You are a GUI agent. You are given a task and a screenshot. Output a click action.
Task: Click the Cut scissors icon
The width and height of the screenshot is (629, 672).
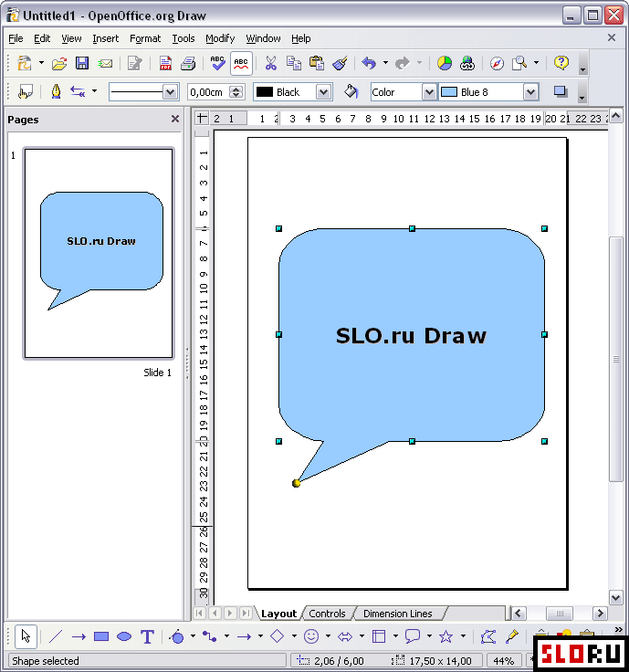point(270,63)
